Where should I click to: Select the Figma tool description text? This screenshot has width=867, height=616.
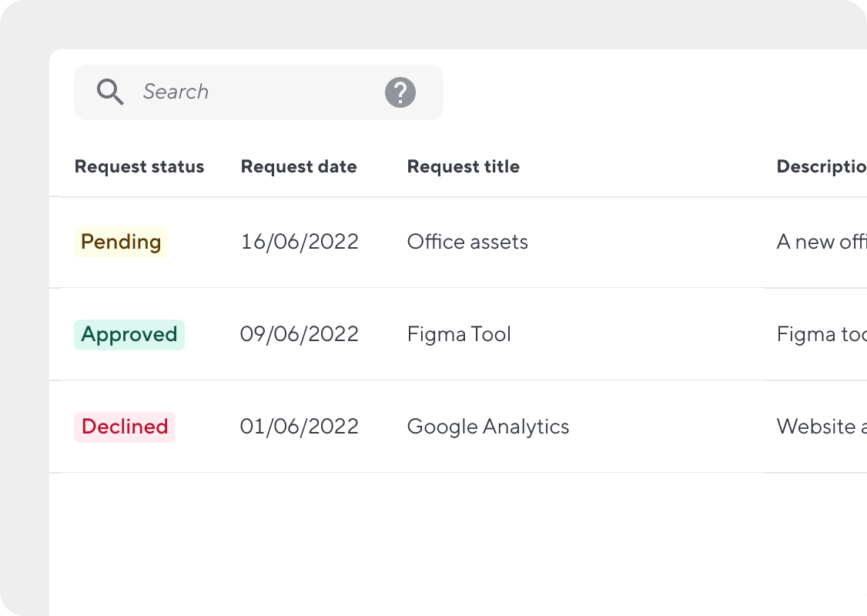coord(820,334)
